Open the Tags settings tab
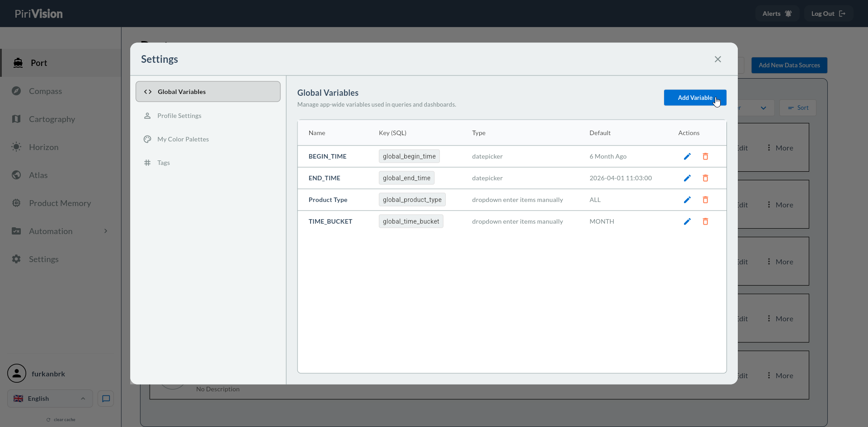Viewport: 868px width, 427px height. point(208,163)
